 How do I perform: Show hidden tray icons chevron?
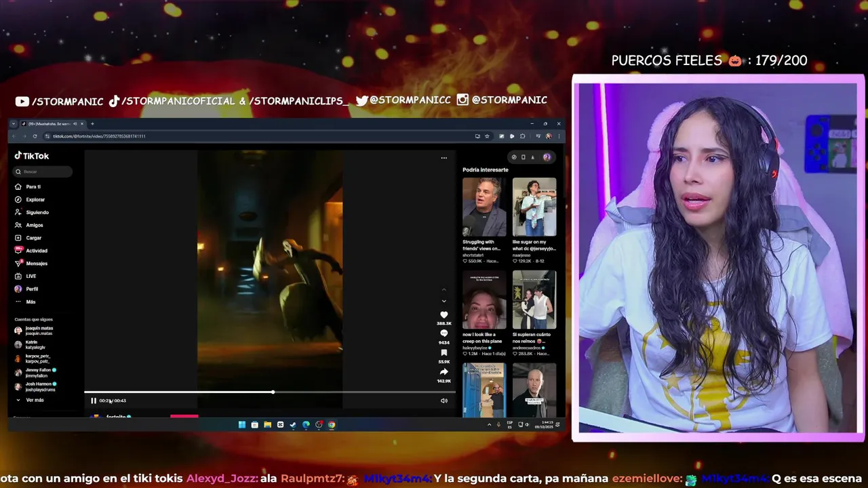point(489,425)
